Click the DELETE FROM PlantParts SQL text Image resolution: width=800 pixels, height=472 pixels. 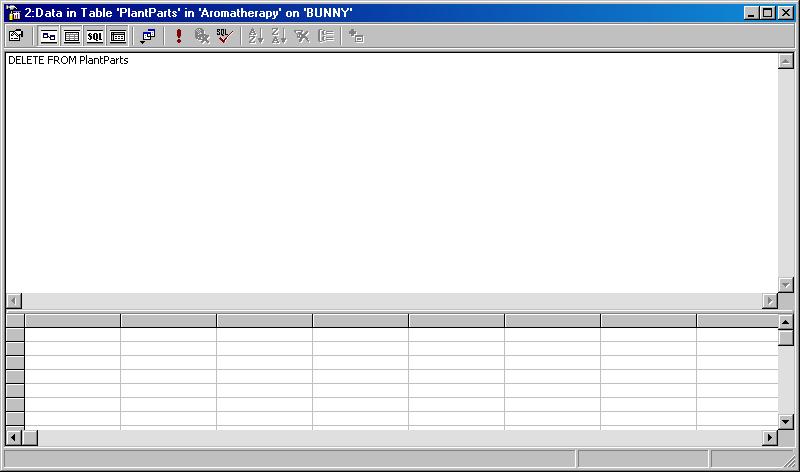pyautogui.click(x=68, y=60)
